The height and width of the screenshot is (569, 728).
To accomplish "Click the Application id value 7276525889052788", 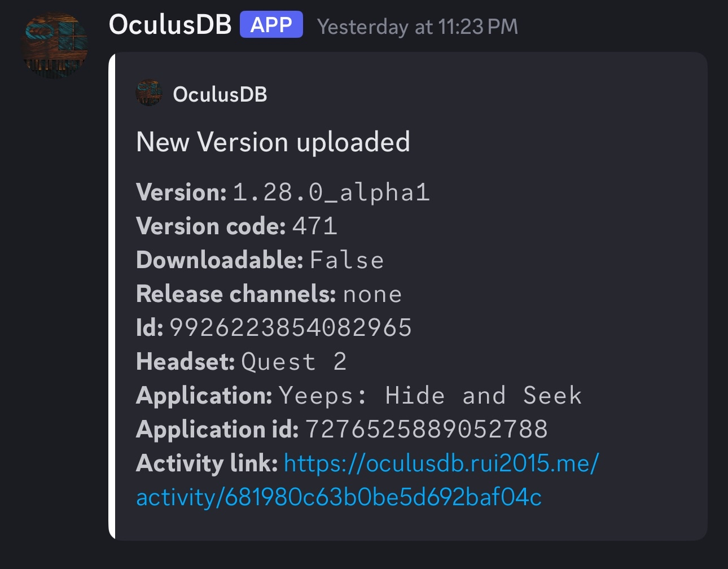I will pyautogui.click(x=427, y=430).
